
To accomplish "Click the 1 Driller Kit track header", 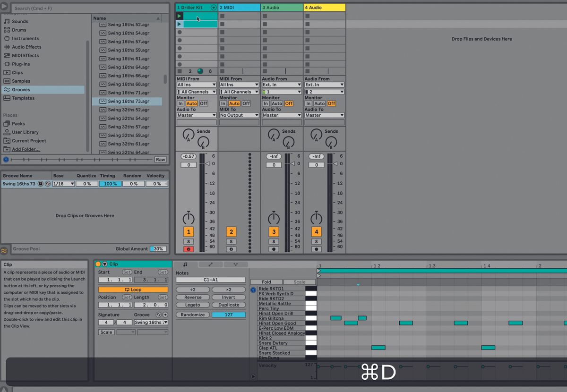I will coord(194,8).
